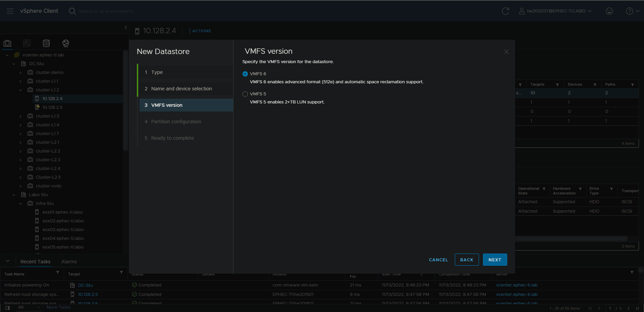Click More Tasks link
This screenshot has height=312, width=644.
point(59,307)
